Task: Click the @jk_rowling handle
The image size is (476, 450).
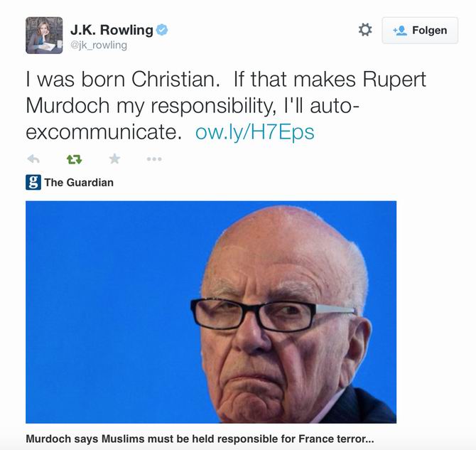Action: (99, 45)
